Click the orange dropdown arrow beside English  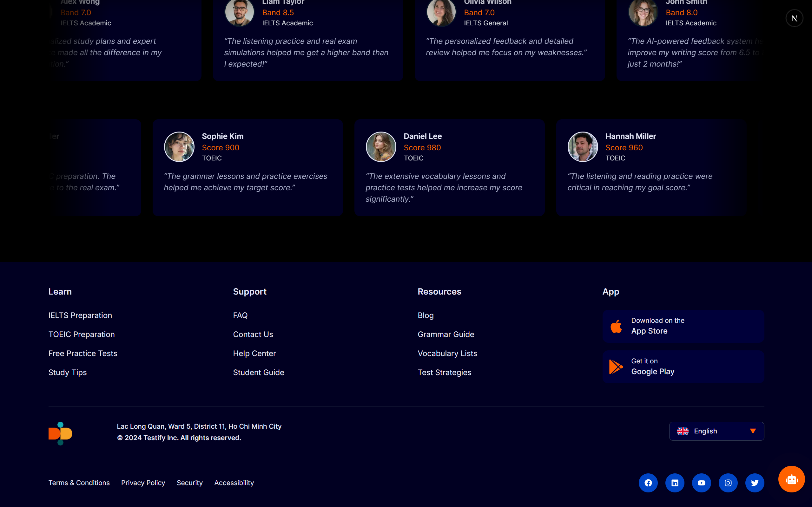(x=753, y=431)
